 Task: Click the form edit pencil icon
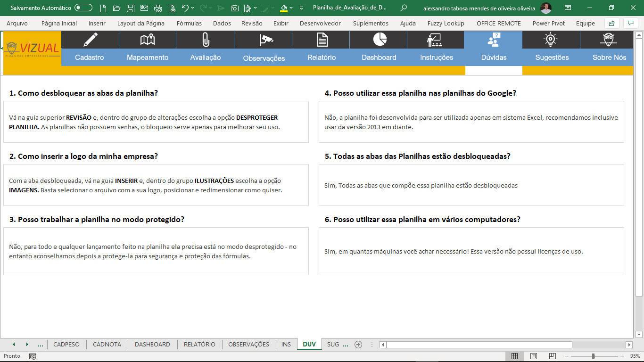pos(248,8)
